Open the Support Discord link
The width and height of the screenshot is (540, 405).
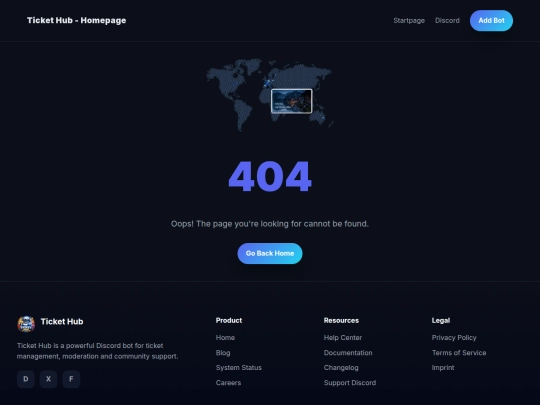pyautogui.click(x=350, y=383)
